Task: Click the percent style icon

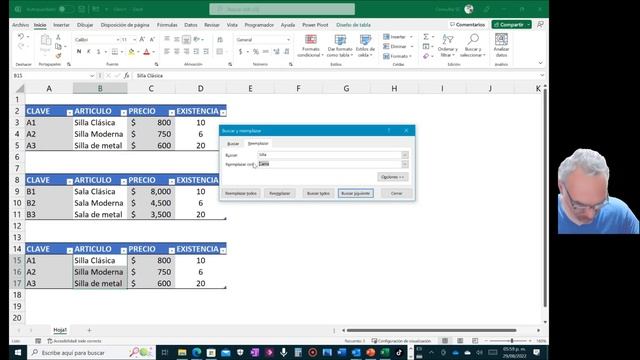Action: [256, 52]
